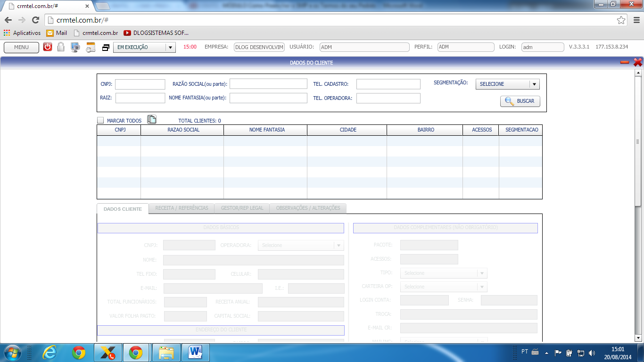This screenshot has height=362, width=644.
Task: Open the Aplicativos bookmarks shortcut
Action: (22, 33)
